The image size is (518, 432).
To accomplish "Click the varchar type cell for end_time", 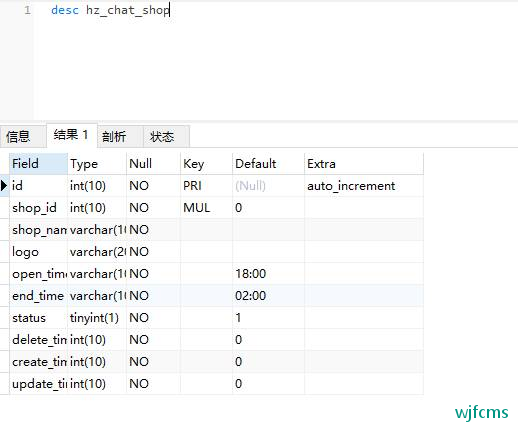I will [97, 296].
